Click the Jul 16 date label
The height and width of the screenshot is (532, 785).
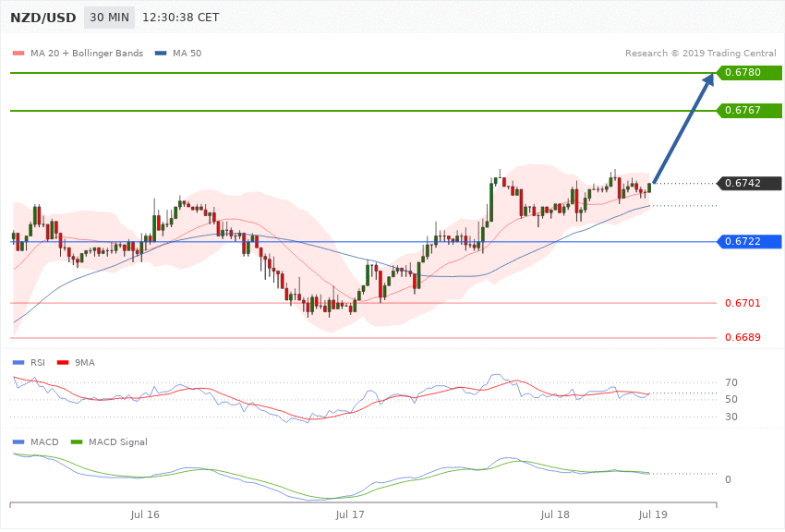pos(145,514)
